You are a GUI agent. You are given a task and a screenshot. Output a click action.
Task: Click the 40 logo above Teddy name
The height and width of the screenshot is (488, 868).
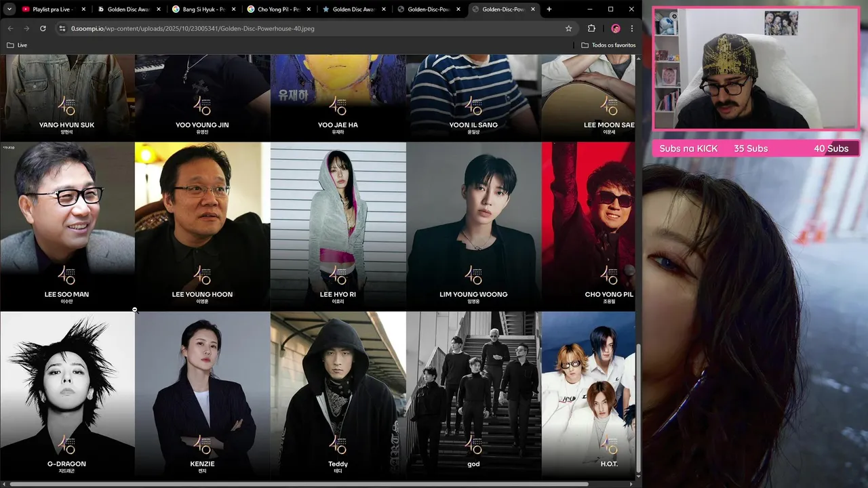338,445
